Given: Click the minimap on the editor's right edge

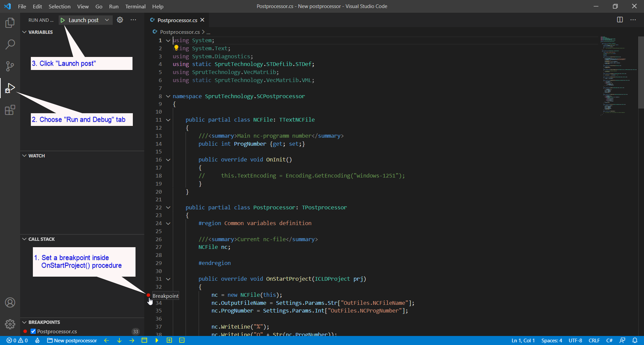Looking at the screenshot, I should pyautogui.click(x=617, y=74).
